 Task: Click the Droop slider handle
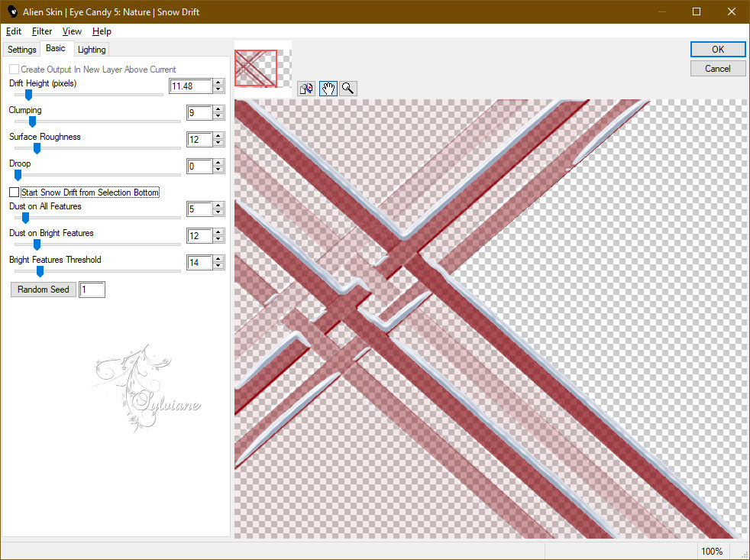[18, 175]
